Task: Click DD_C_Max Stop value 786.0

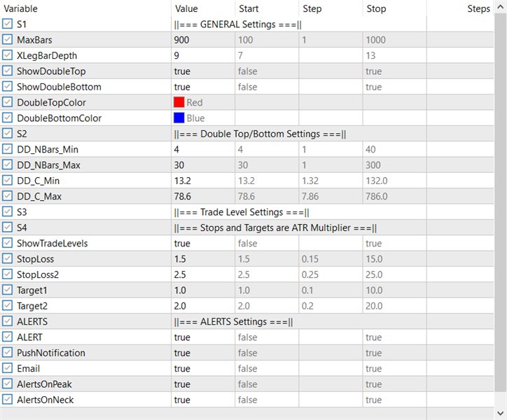Action: point(377,196)
